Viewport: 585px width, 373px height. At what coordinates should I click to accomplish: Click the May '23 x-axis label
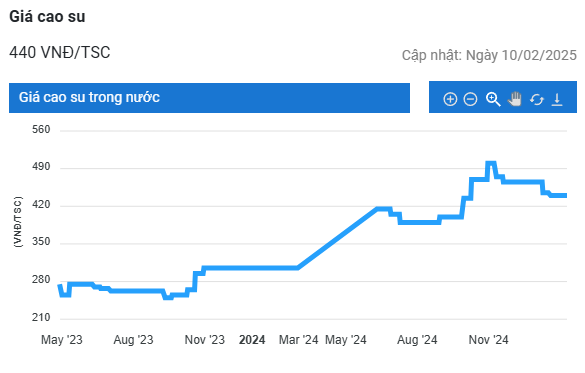coord(62,340)
